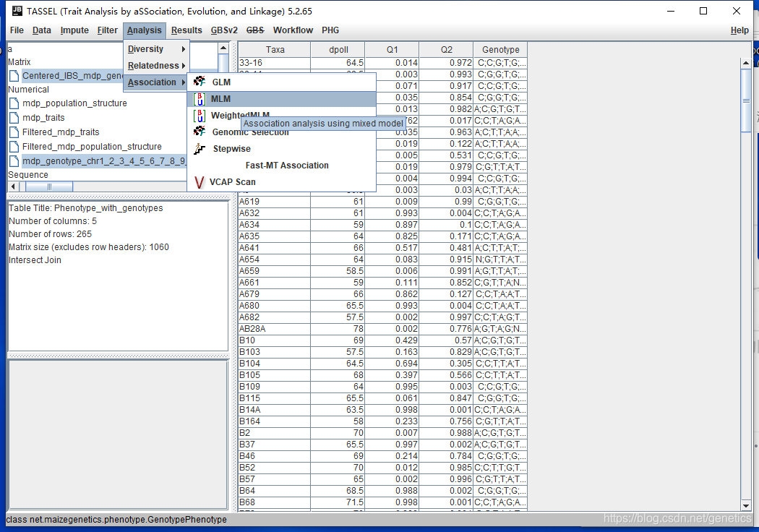
Task: Click the GLM association icon
Action: click(x=200, y=82)
